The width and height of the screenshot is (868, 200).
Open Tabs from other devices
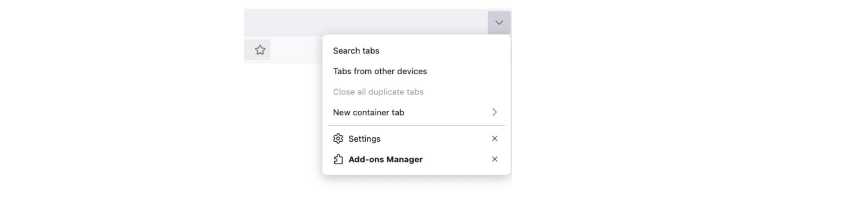coord(380,71)
